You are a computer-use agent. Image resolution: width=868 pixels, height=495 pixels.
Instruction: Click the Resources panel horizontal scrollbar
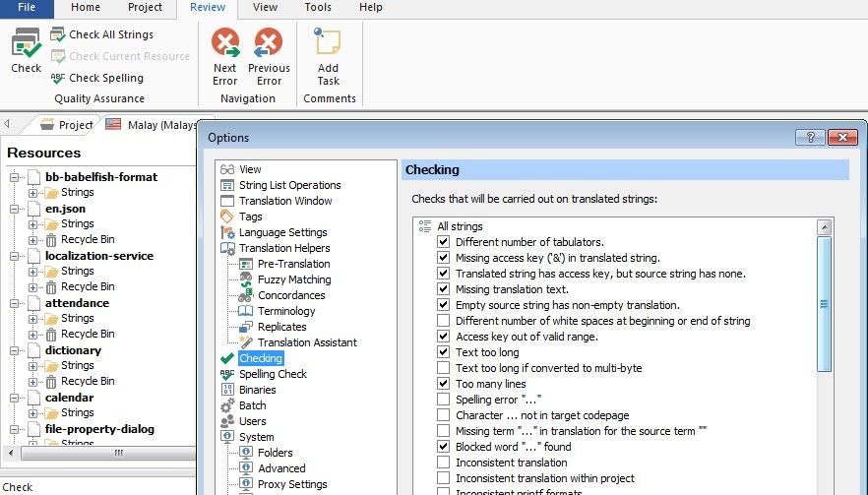[108, 453]
